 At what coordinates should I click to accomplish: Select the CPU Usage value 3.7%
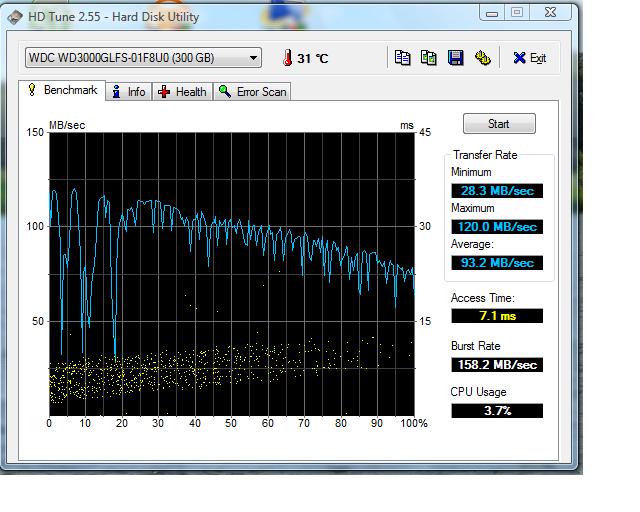click(x=497, y=410)
